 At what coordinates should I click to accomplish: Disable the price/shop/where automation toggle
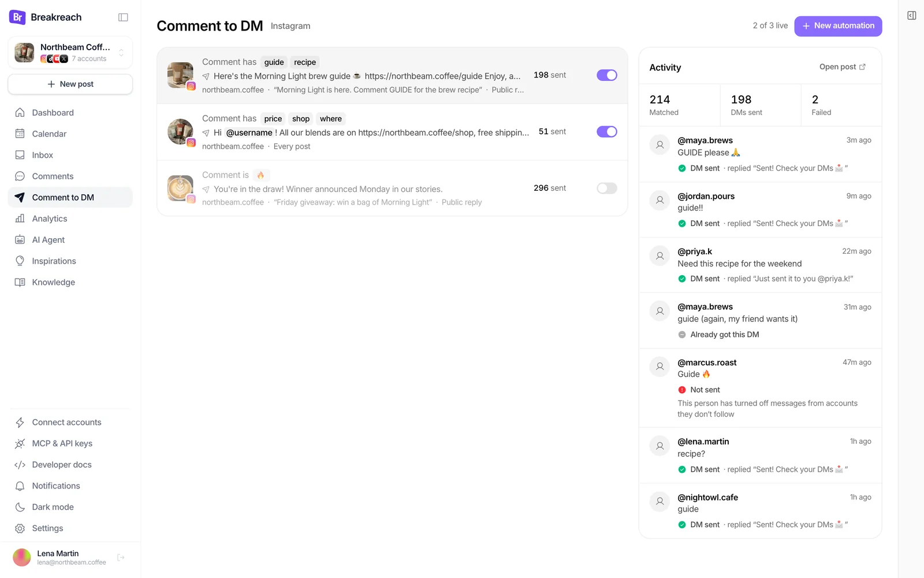point(607,132)
